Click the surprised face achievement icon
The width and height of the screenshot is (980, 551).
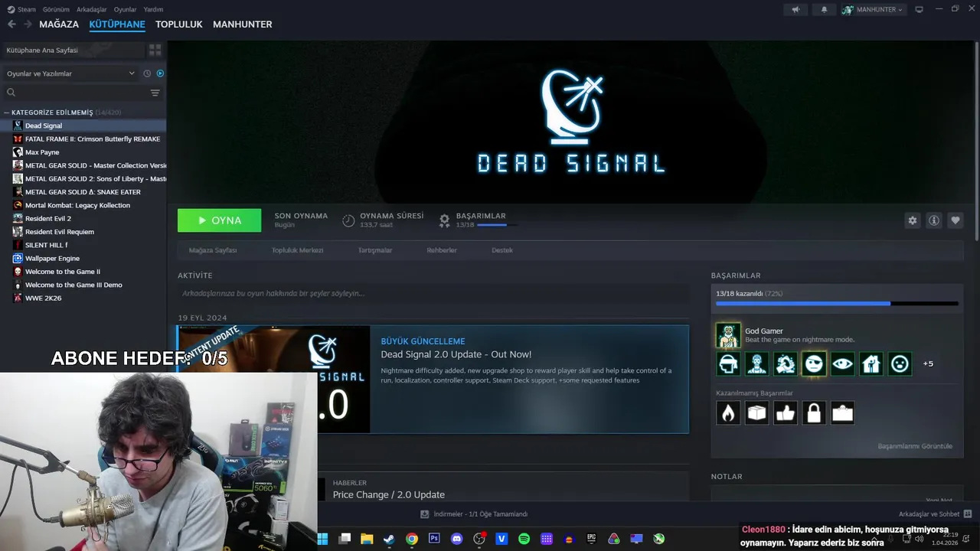[x=900, y=364]
